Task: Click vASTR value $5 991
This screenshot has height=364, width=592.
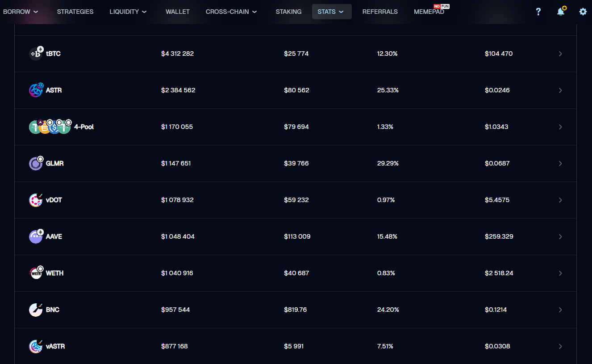Action: 294,346
